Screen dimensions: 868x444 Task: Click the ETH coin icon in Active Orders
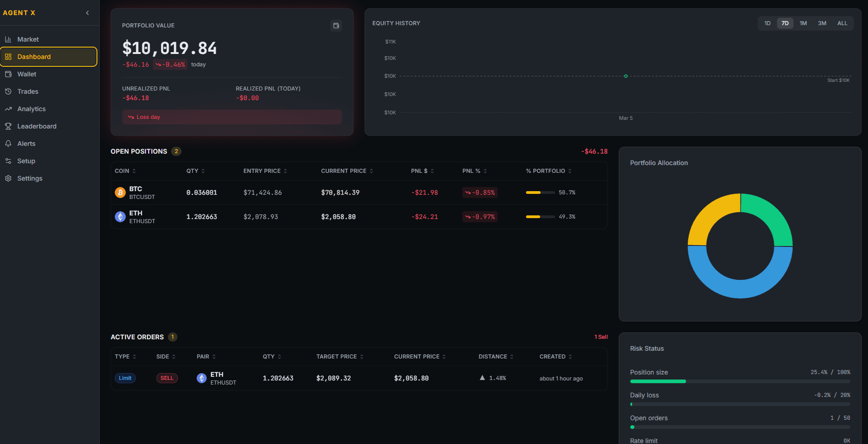[202, 378]
